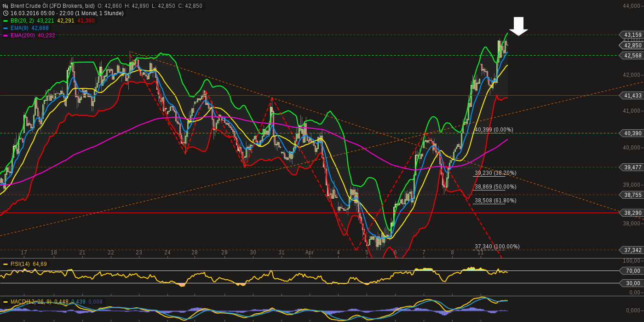
Task: Click the RSI '30,00' level tag
Action: (632, 283)
